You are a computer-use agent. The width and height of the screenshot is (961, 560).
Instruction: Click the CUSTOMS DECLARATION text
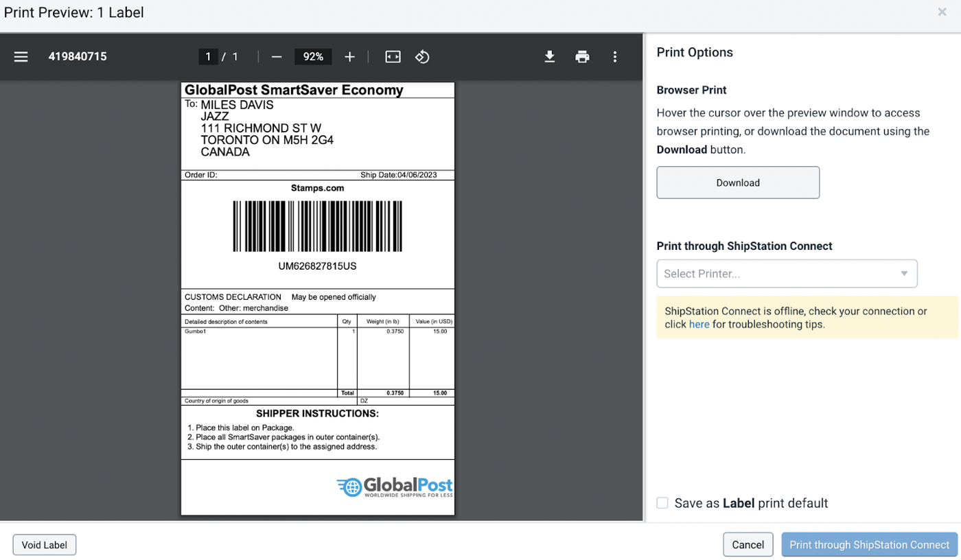coord(233,297)
